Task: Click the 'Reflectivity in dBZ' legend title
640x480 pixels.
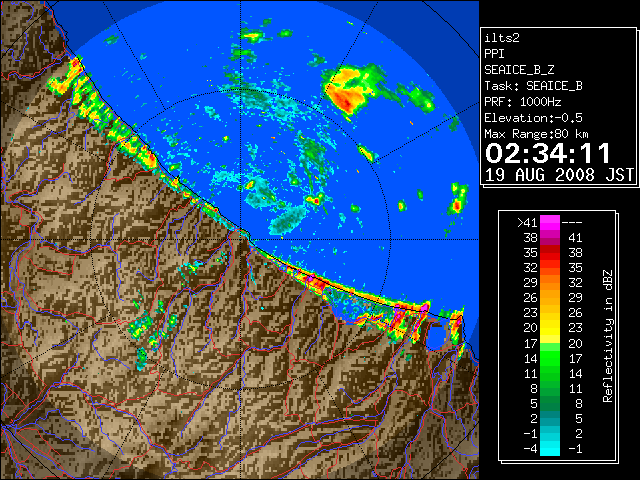Action: click(x=607, y=336)
